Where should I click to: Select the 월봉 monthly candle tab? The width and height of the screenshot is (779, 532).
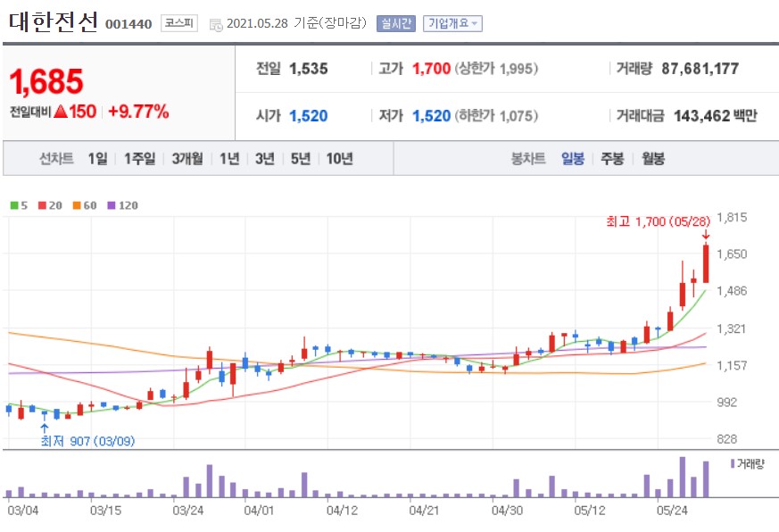click(x=653, y=159)
